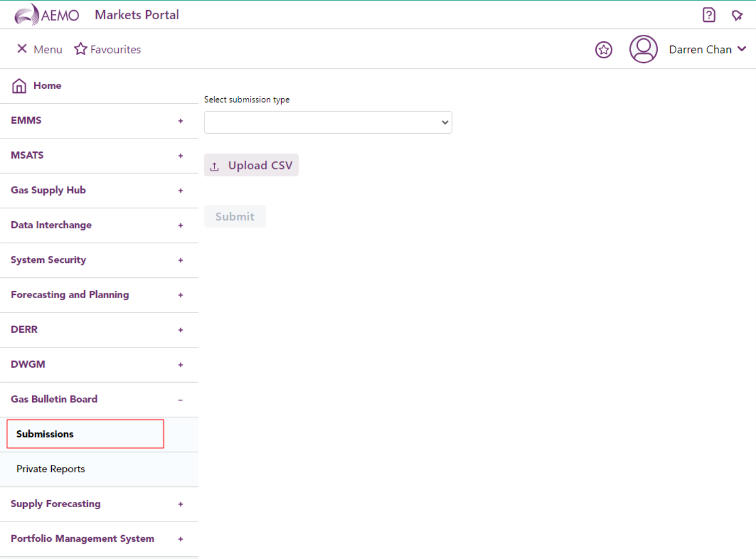Open the help question mark icon
Viewport: 756px width, 559px height.
coord(708,14)
